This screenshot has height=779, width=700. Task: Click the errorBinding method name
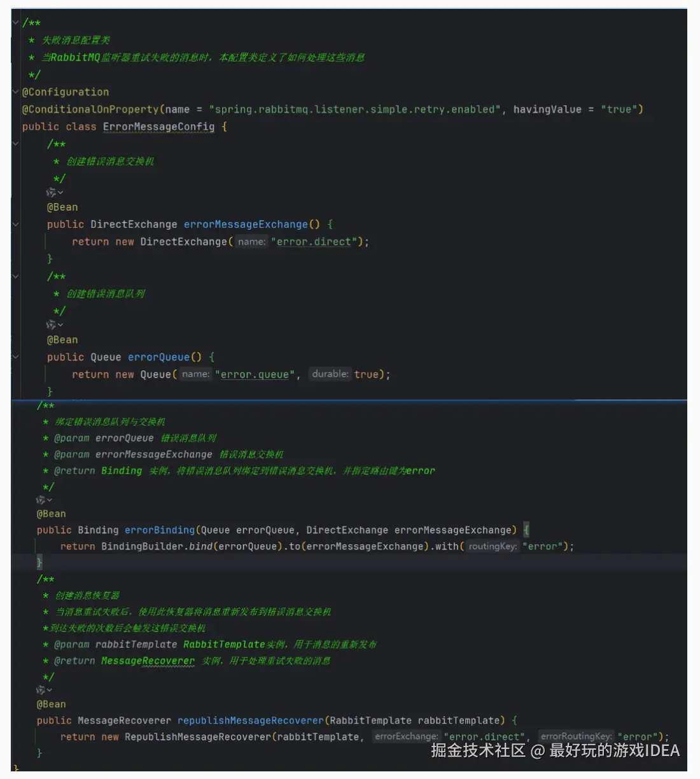click(160, 530)
